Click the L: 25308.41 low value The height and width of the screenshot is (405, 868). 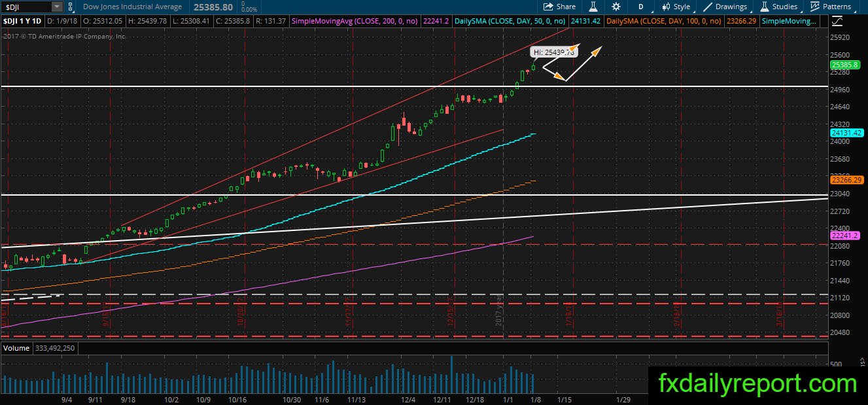click(x=190, y=22)
